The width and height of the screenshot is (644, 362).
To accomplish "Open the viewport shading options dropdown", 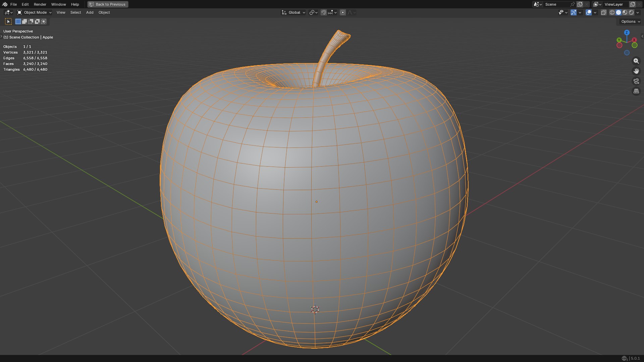I will (x=638, y=12).
